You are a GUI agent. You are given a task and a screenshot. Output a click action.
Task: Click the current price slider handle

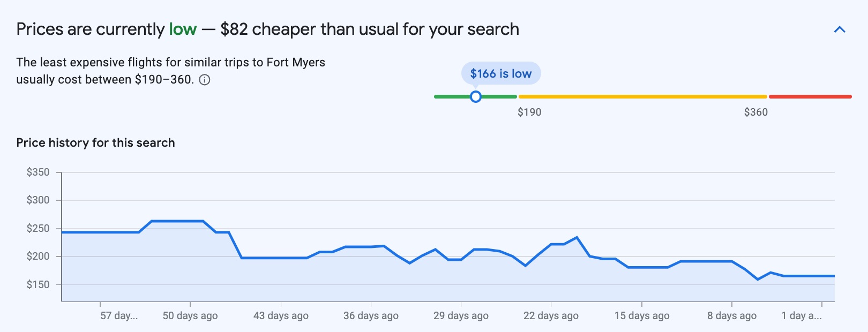[x=476, y=97]
